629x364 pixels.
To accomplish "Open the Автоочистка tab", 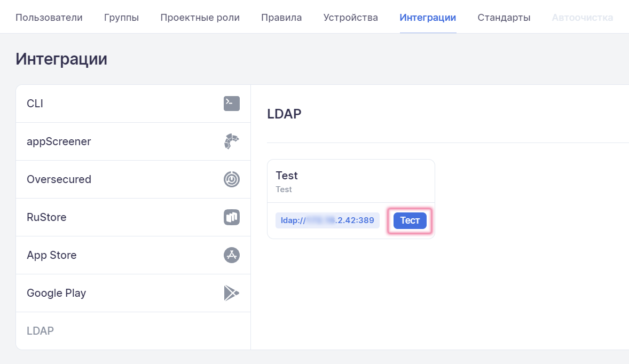I will (582, 18).
